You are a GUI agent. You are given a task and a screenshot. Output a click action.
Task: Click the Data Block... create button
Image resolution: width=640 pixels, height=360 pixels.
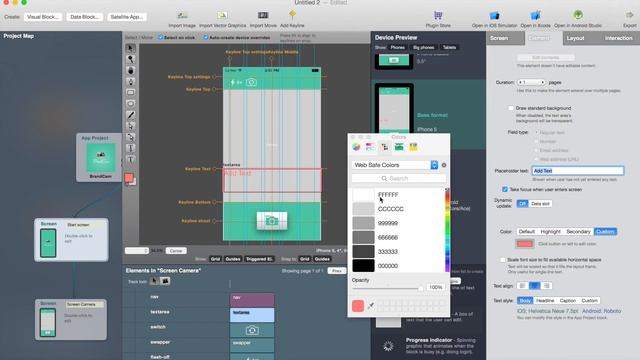84,17
